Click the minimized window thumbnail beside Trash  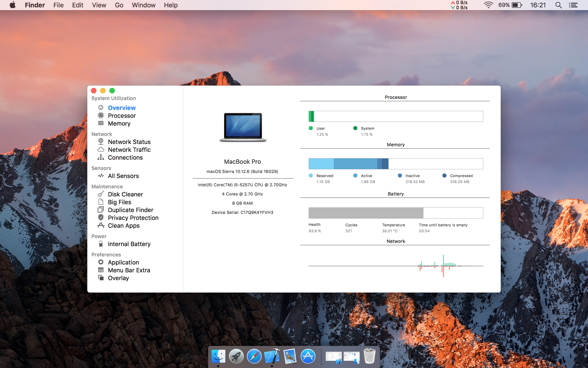(352, 357)
